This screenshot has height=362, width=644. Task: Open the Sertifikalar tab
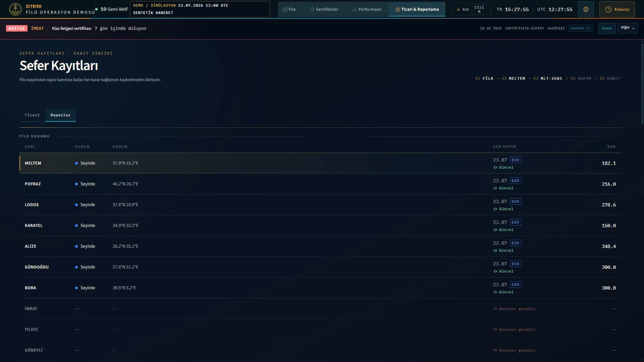click(324, 9)
